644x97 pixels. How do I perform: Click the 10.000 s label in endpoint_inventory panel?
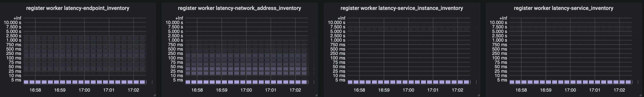point(12,22)
